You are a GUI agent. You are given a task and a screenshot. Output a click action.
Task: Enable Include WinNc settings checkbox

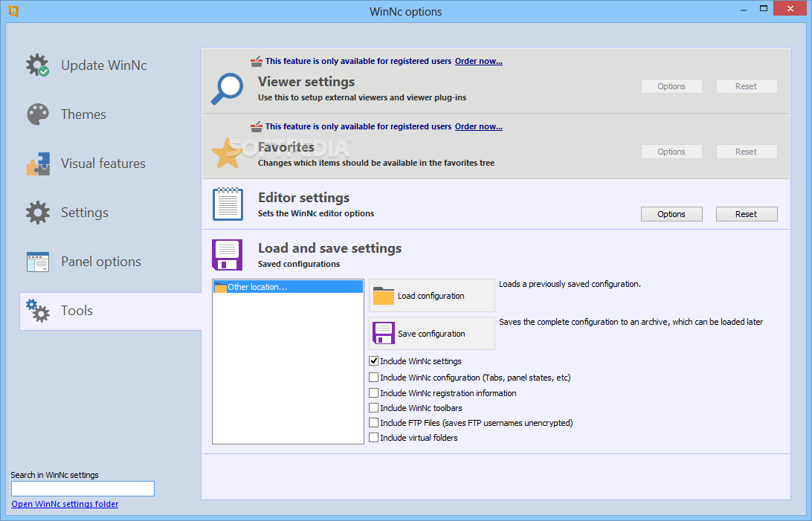coord(373,361)
